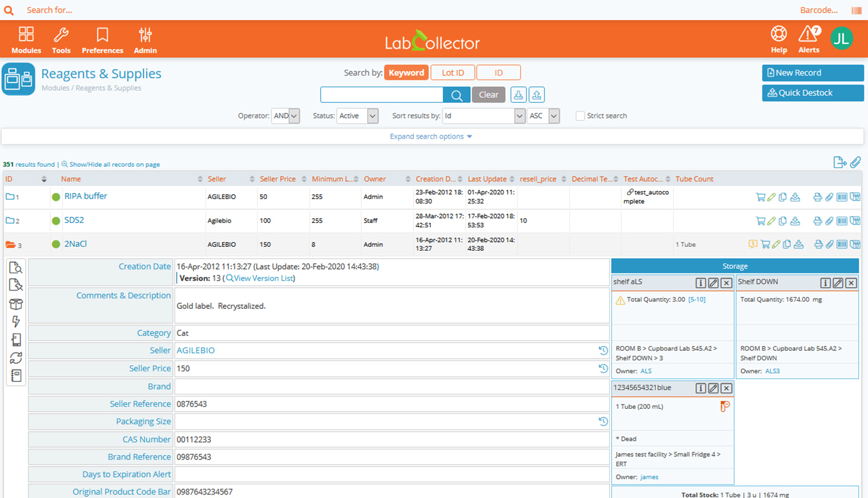Image resolution: width=868 pixels, height=498 pixels.
Task: Expand search options
Action: [x=431, y=136]
